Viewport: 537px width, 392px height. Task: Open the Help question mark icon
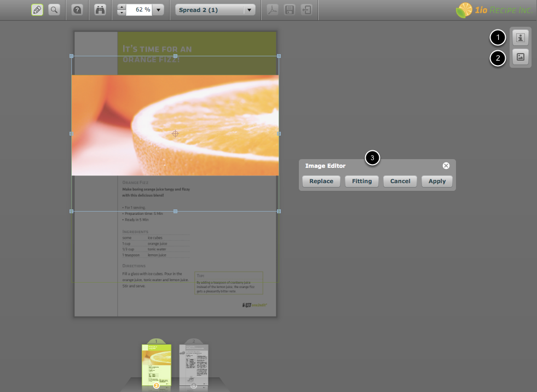(77, 10)
